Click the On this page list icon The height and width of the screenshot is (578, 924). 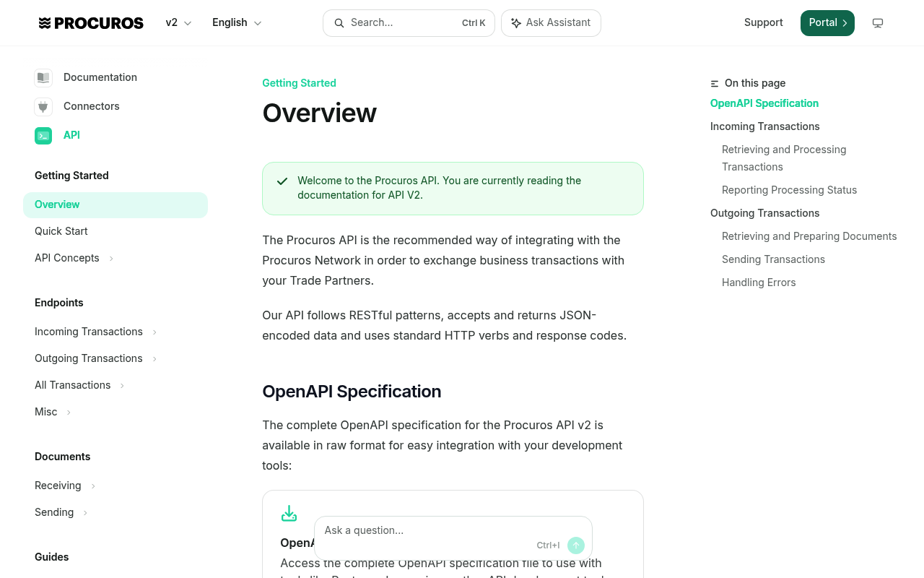(x=715, y=84)
